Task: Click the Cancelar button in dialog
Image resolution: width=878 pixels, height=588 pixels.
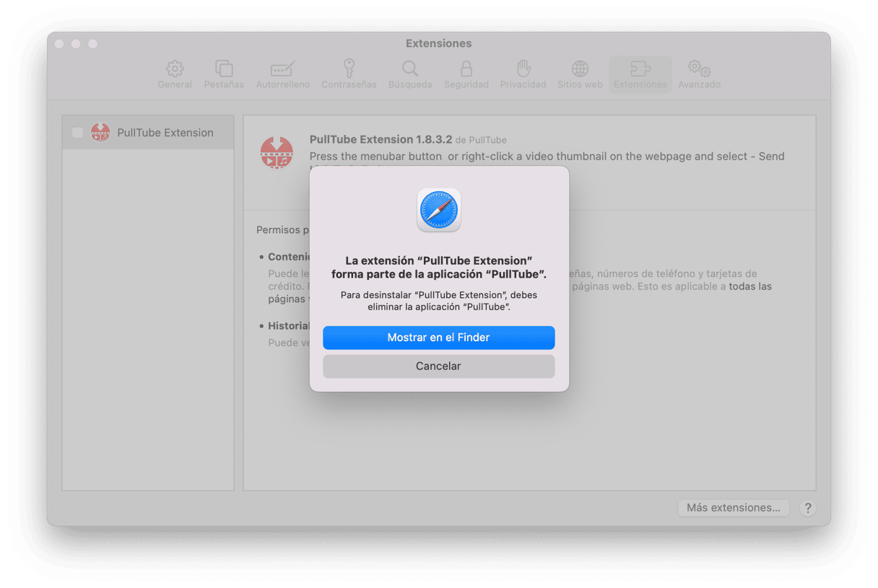Action: (438, 367)
